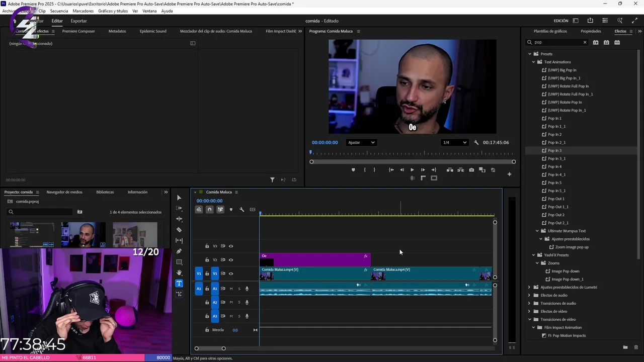Switch to the Epidemic Sound tab
Screen dimensions: 644x362
coord(153,31)
